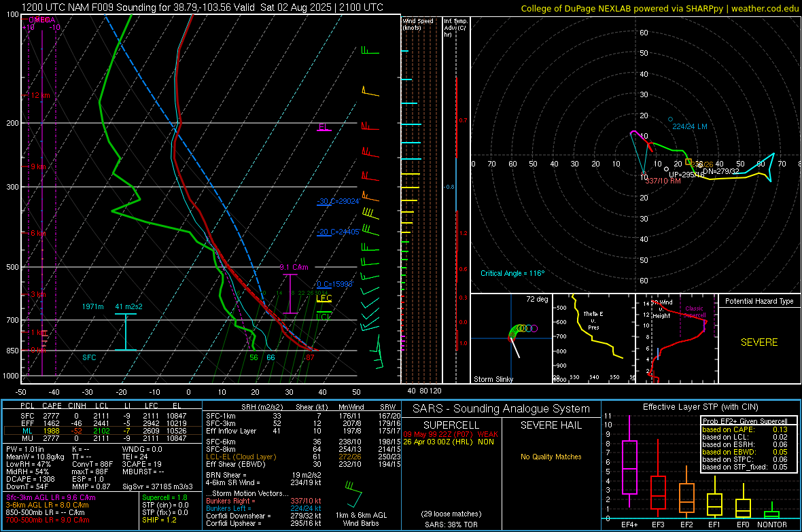Click surface dewpoint value 56
The image size is (802, 532).
pos(254,357)
